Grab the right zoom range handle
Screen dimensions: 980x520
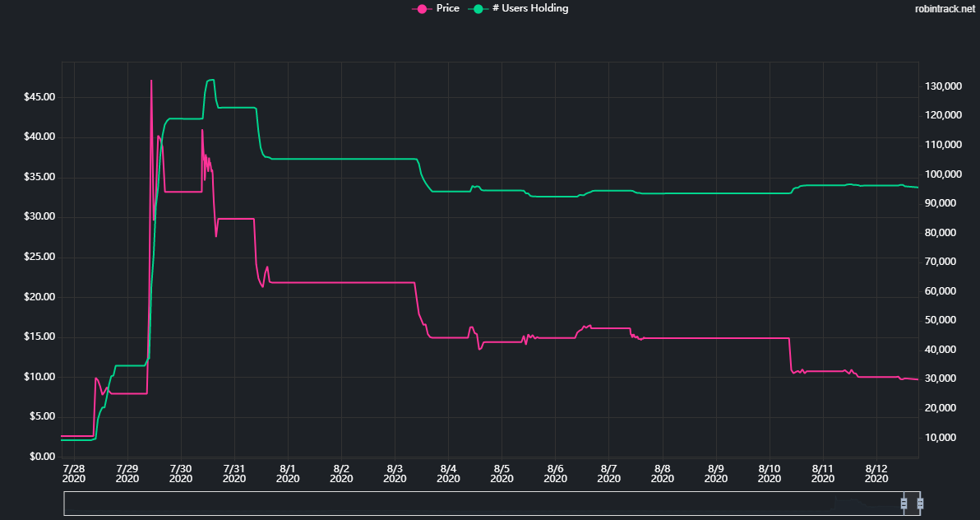[920, 503]
